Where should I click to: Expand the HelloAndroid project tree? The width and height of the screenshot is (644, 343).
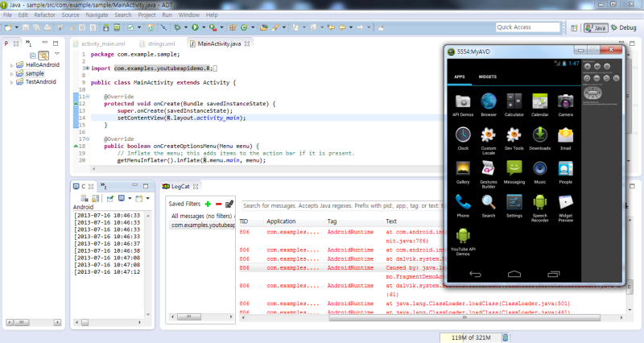coord(11,65)
